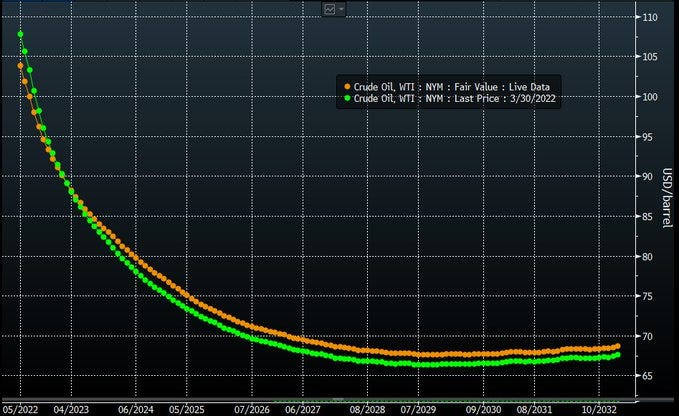This screenshot has width=679, height=416.
Task: Click the 100 price axis label
Action: (650, 97)
